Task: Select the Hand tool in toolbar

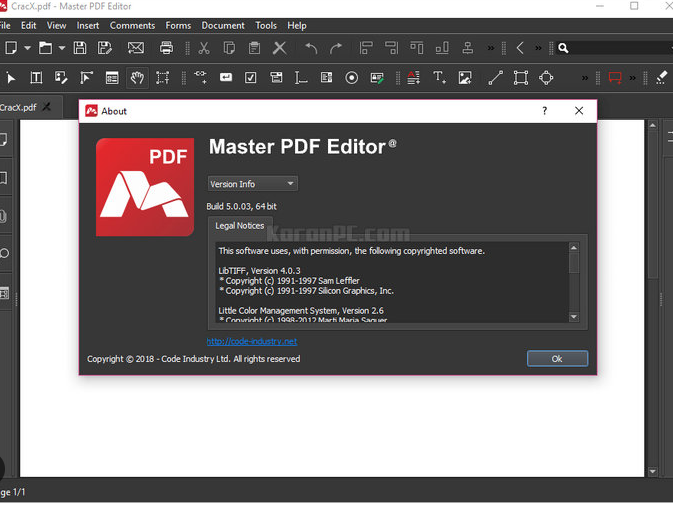Action: 137,78
